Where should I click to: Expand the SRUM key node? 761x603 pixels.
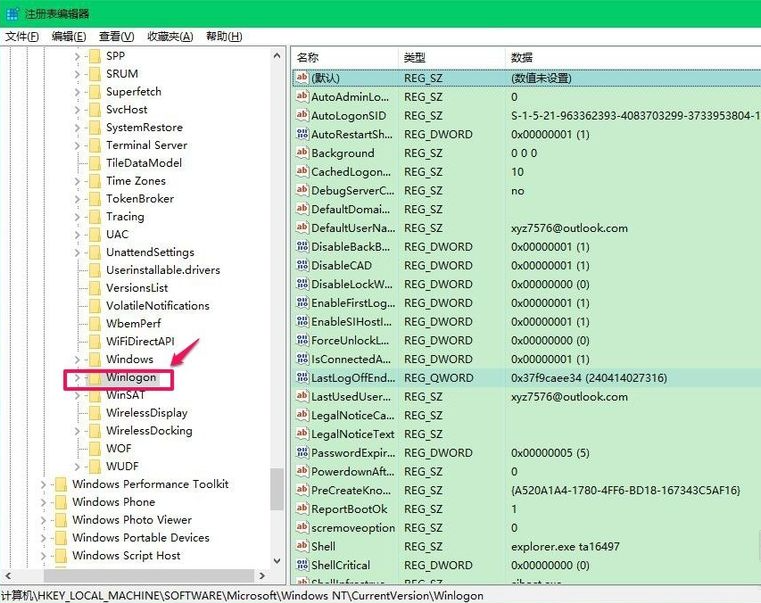(x=77, y=74)
